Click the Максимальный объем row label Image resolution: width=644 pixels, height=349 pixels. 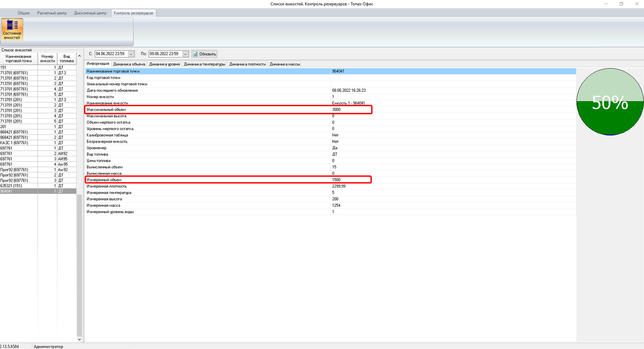(x=106, y=110)
